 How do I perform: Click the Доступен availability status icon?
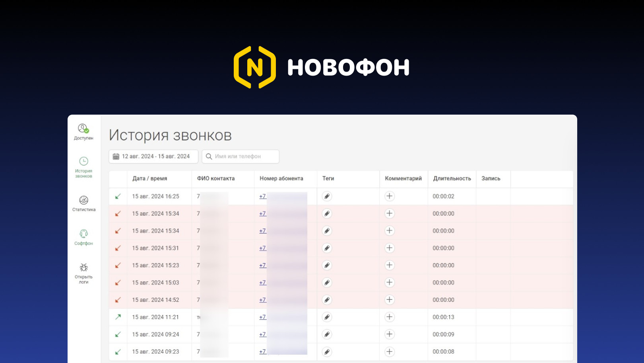83,128
